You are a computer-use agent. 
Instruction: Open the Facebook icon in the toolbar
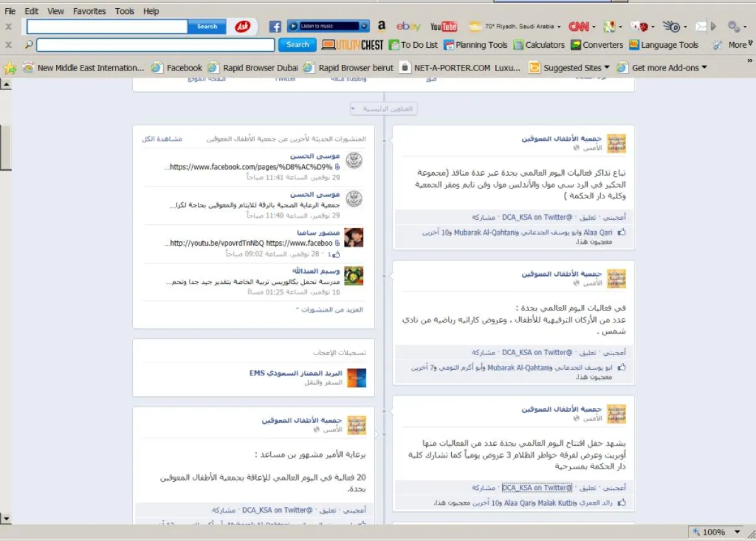coord(275,26)
